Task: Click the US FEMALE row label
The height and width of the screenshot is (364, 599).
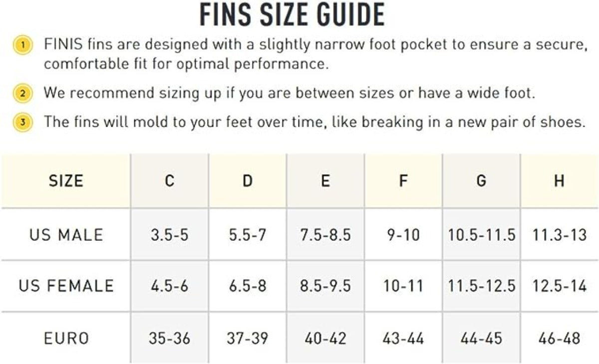Action: tap(66, 286)
